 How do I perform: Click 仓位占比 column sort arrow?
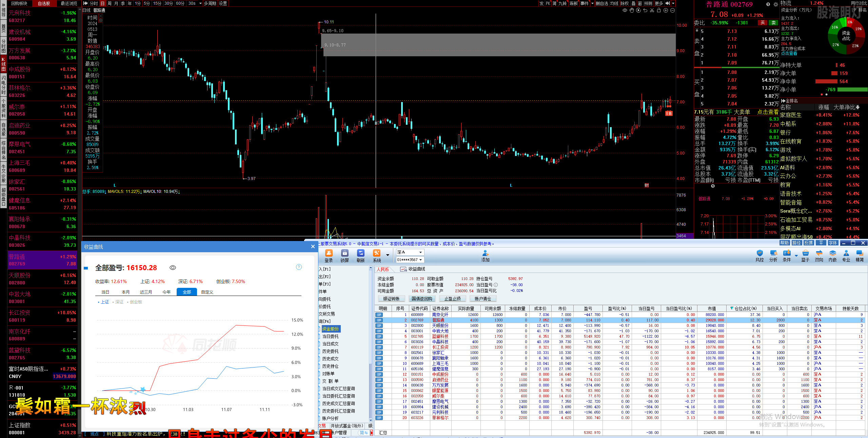pyautogui.click(x=732, y=308)
